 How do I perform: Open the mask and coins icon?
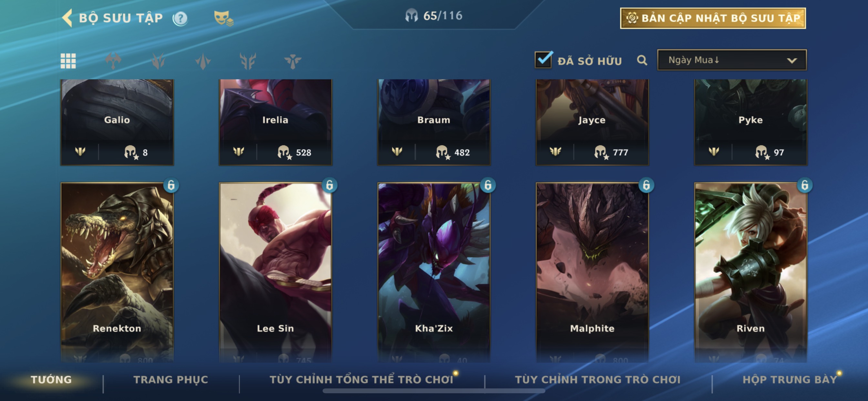coord(224,18)
